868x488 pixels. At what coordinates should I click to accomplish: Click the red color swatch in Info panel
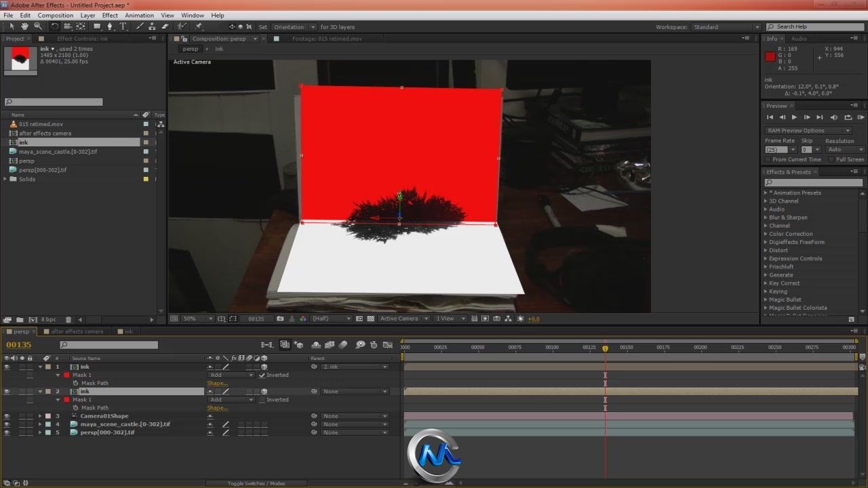pos(770,57)
